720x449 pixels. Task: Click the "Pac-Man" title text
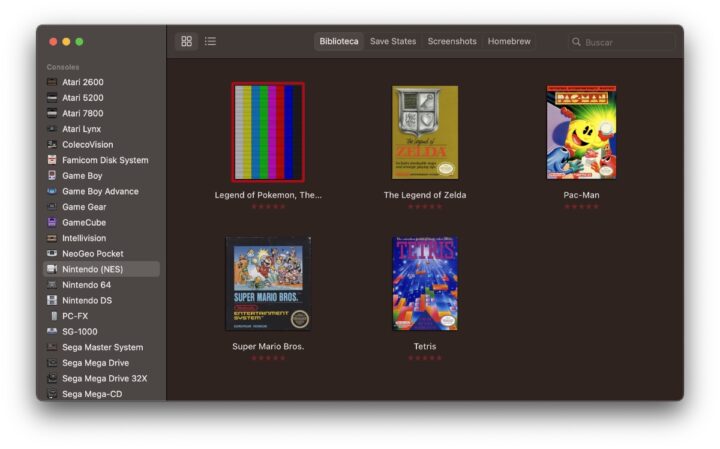(x=581, y=195)
